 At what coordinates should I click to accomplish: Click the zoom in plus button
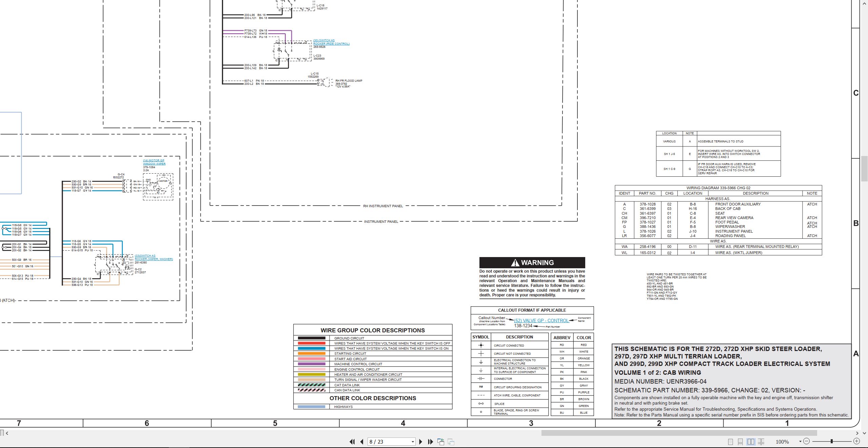(856, 441)
